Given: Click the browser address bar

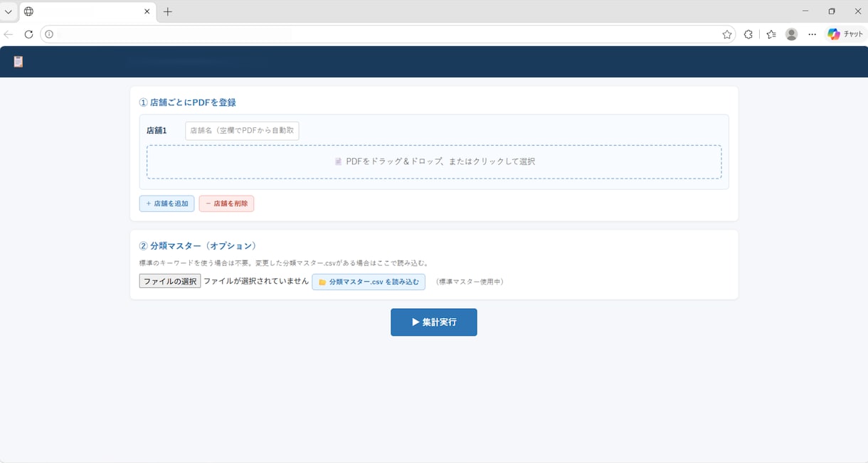Looking at the screenshot, I should point(388,34).
